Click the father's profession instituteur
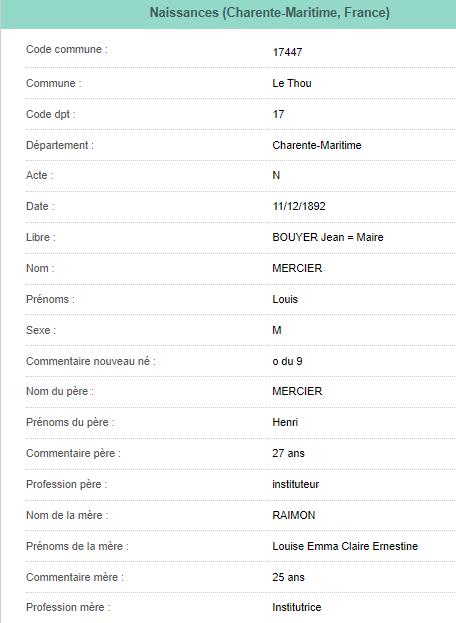The image size is (456, 623). point(296,484)
